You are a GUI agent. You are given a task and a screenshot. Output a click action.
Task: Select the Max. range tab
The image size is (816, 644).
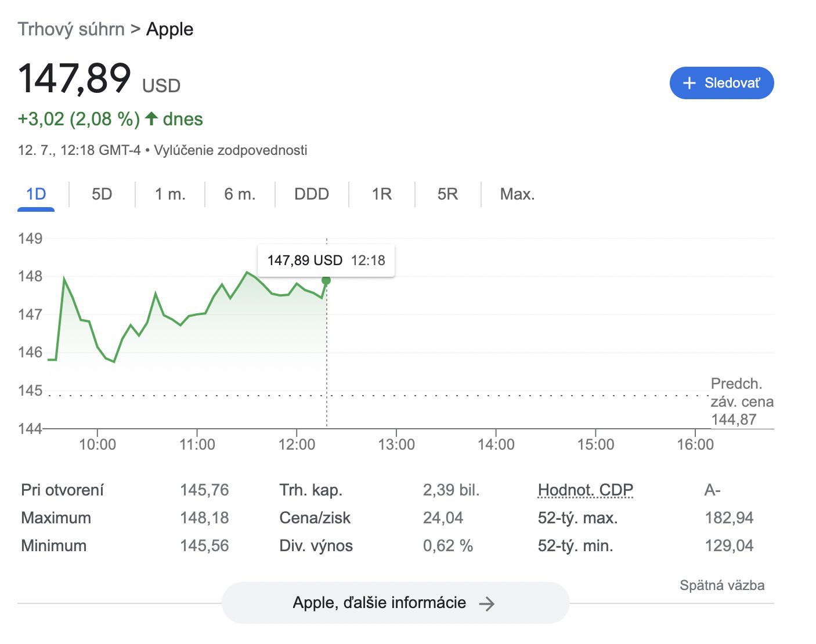coord(517,194)
